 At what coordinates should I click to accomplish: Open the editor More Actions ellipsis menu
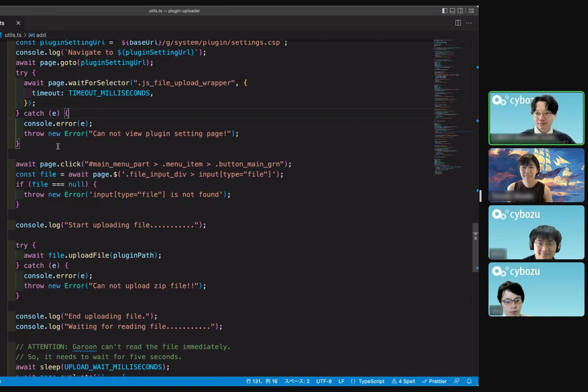469,23
